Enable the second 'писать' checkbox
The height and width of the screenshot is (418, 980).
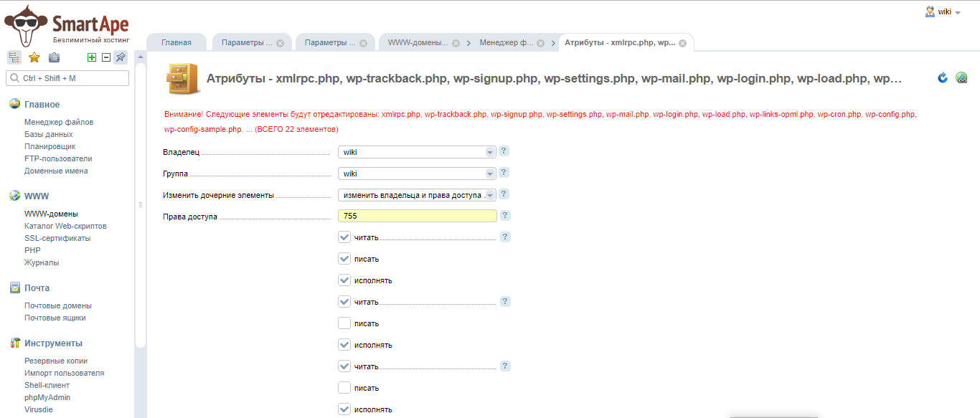[x=344, y=323]
